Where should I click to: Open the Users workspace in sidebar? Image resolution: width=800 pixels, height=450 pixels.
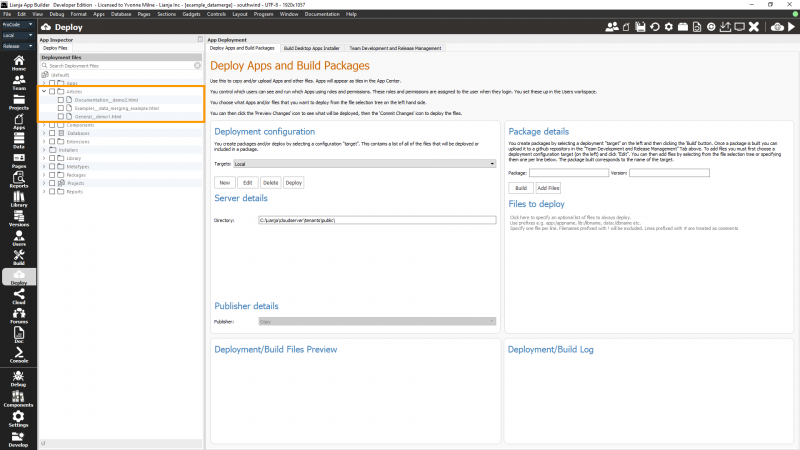(x=19, y=238)
